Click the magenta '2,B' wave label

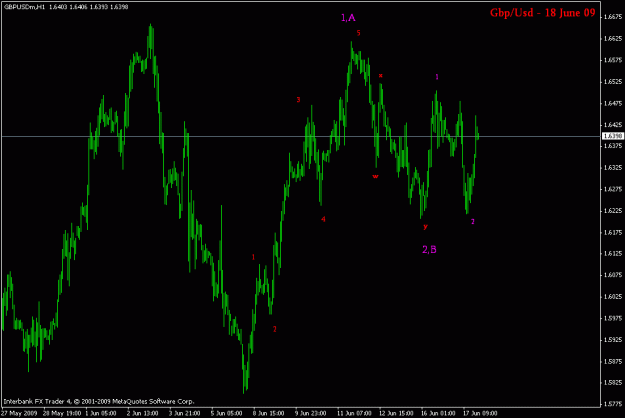click(x=429, y=249)
